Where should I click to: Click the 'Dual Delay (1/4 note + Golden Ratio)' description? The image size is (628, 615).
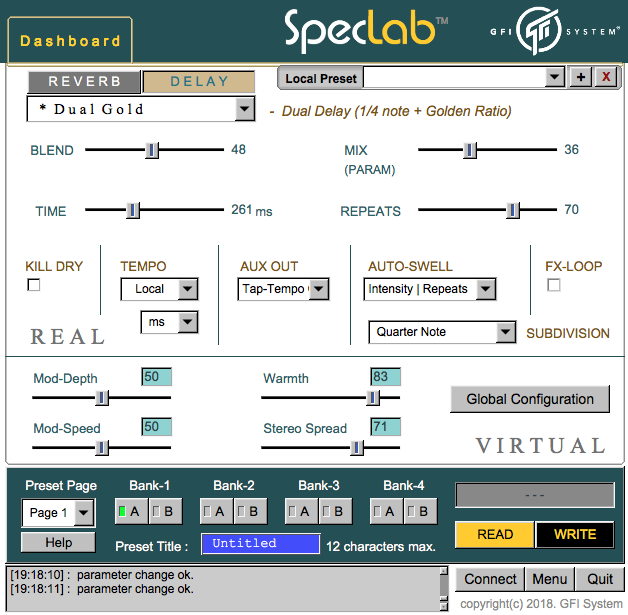tap(397, 111)
